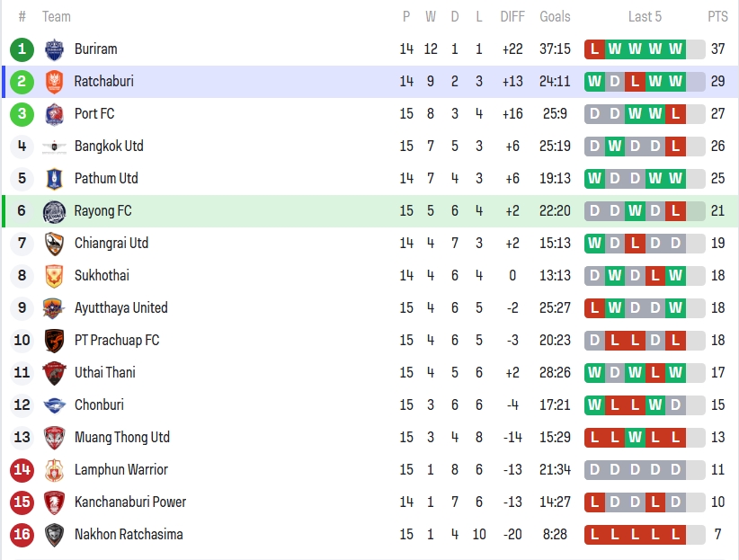The image size is (739, 560).
Task: Click the Buriram team crest icon
Action: [54, 49]
